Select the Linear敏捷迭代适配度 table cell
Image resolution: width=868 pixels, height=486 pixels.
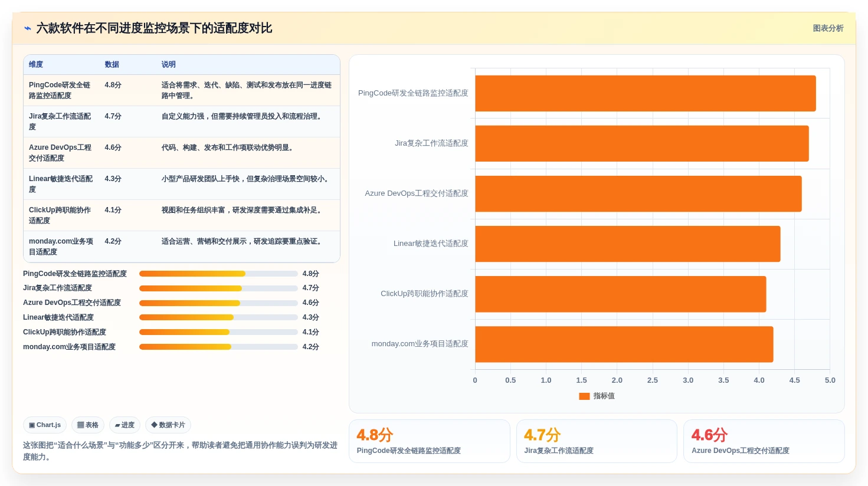[61, 184]
